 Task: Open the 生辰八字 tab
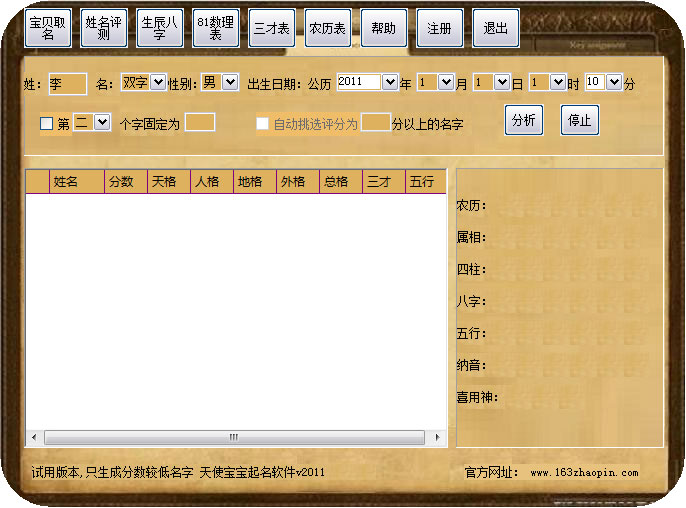160,28
